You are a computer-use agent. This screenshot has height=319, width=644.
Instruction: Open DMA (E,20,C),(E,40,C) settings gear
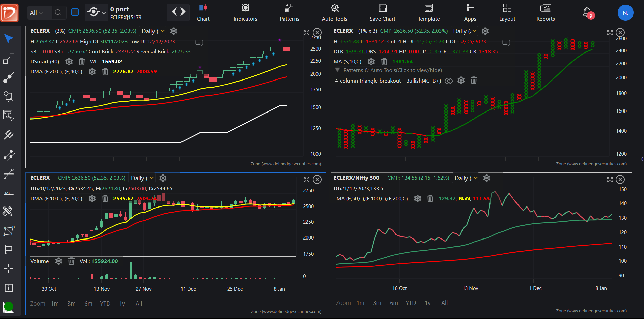pos(92,72)
